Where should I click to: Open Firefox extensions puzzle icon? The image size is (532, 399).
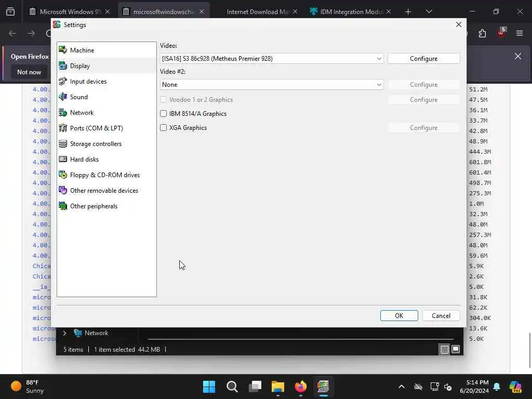pyautogui.click(x=482, y=33)
